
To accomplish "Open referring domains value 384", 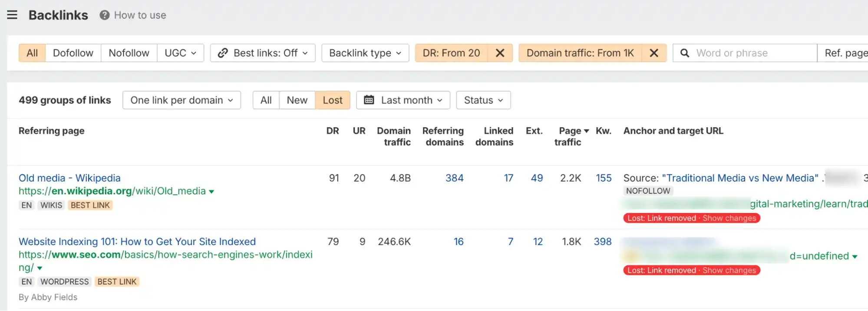I will tap(454, 178).
